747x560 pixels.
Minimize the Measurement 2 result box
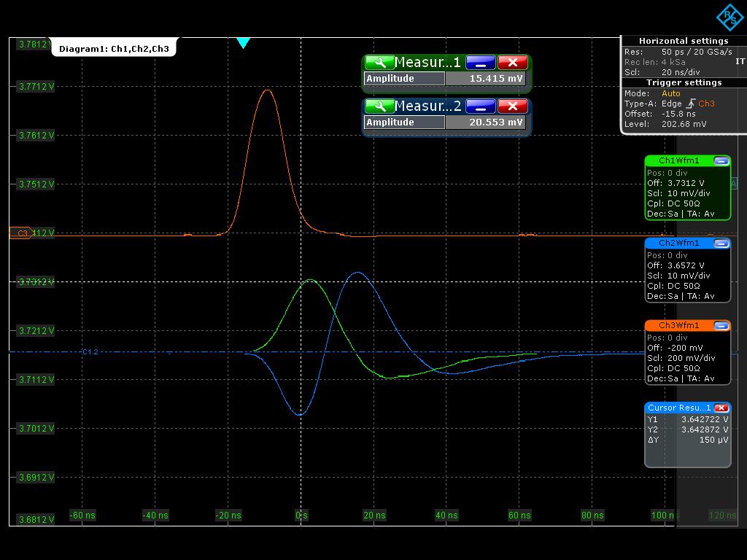pos(480,106)
